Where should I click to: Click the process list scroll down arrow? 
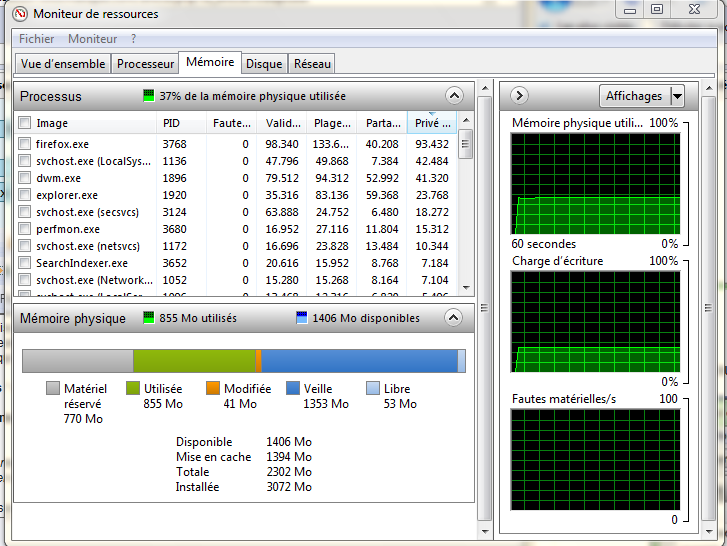(x=466, y=288)
